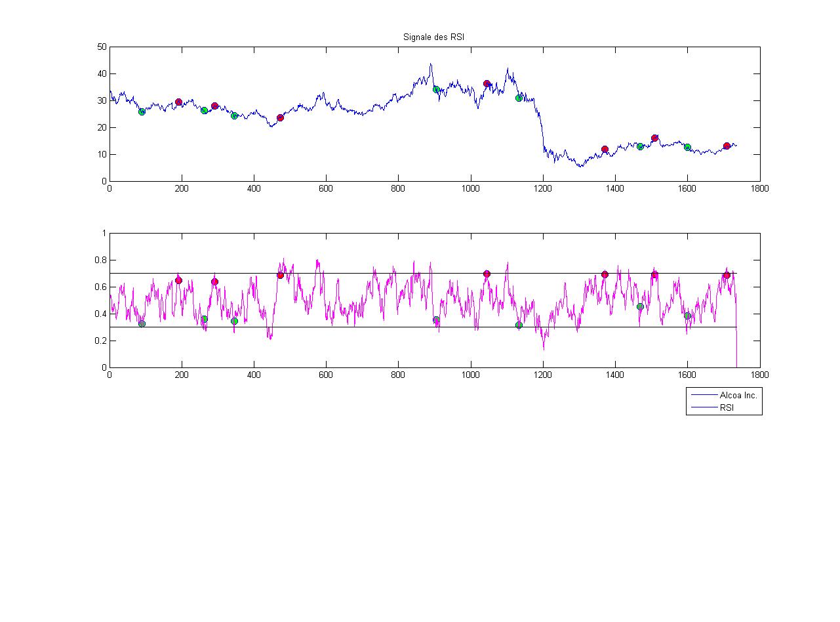The image size is (840, 622).
Task: Select red marker near x=190 on price chart
Action: [178, 102]
